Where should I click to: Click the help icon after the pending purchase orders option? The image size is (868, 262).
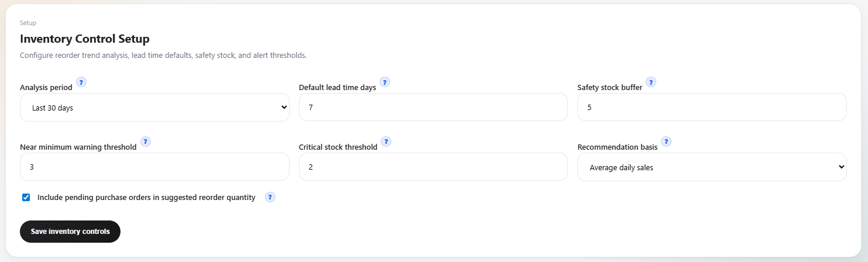(x=270, y=197)
